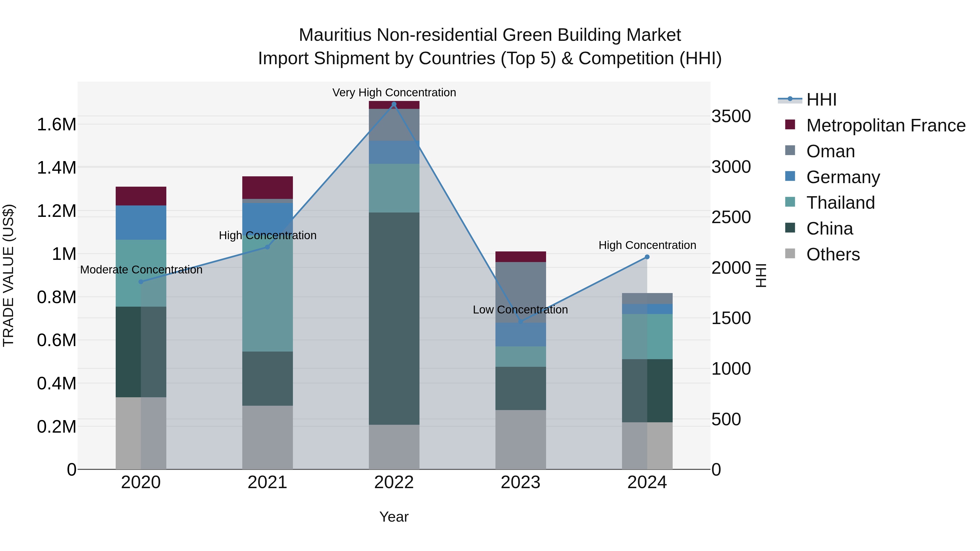Toggle the Germany legend entry
This screenshot has width=980, height=551.
pos(832,177)
